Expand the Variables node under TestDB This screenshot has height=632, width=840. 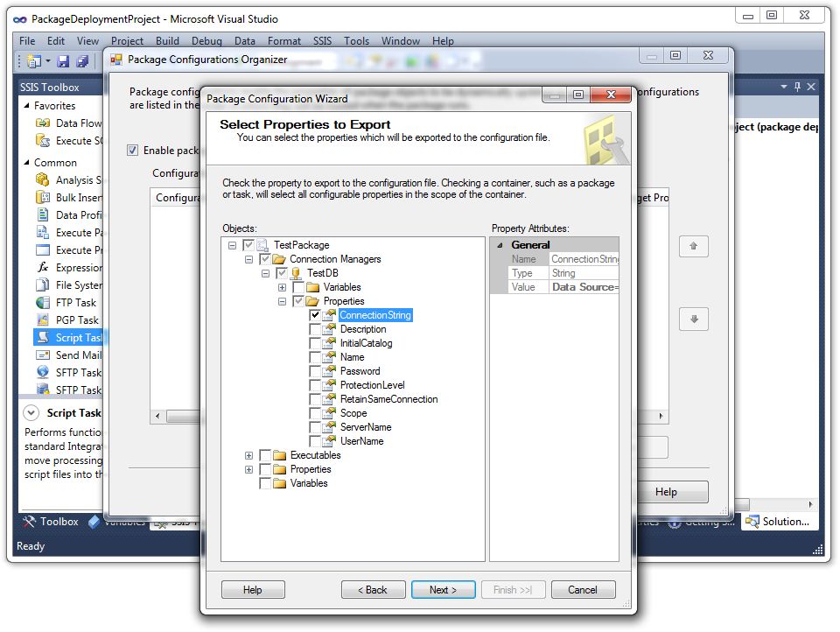[282, 287]
